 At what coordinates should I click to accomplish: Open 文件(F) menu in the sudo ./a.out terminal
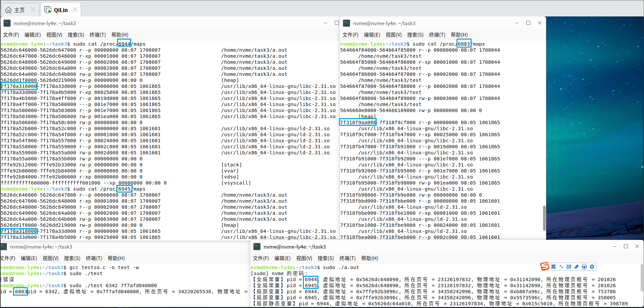(261, 258)
